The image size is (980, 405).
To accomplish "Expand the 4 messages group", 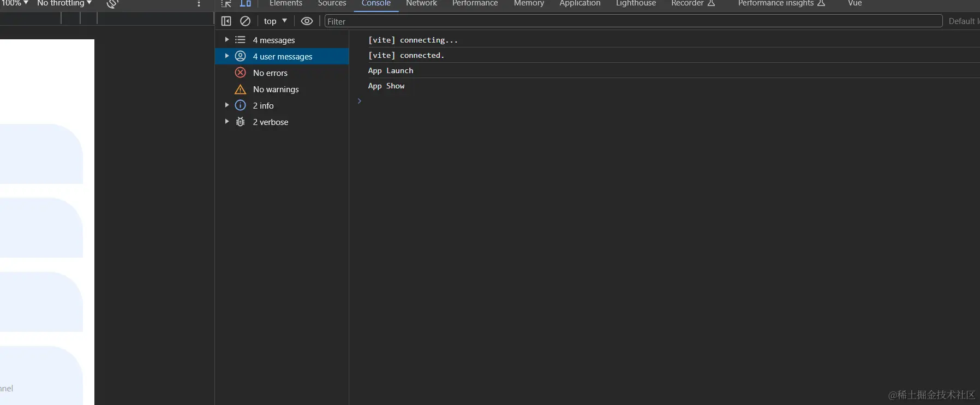I will pyautogui.click(x=227, y=40).
